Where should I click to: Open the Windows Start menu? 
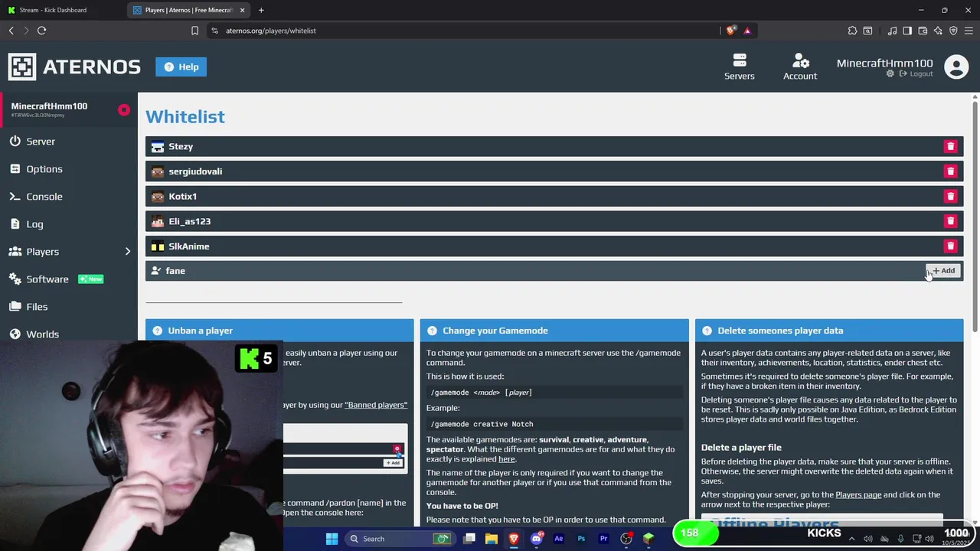pos(332,539)
